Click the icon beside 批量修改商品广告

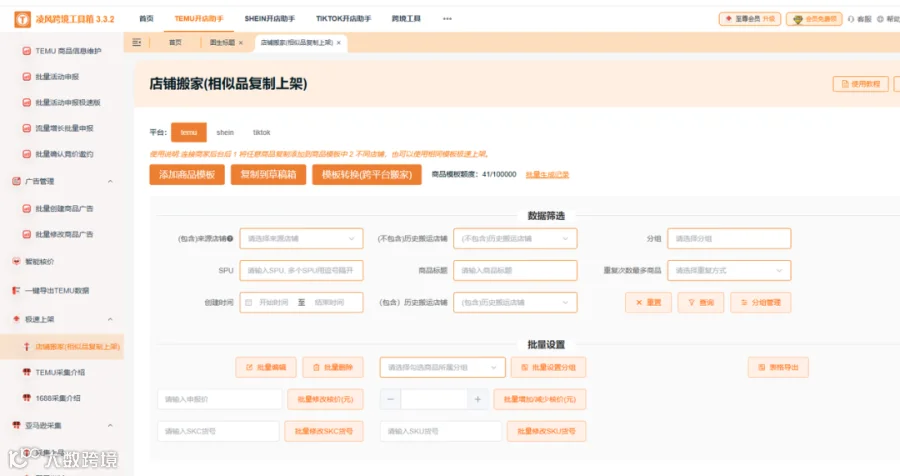click(26, 234)
